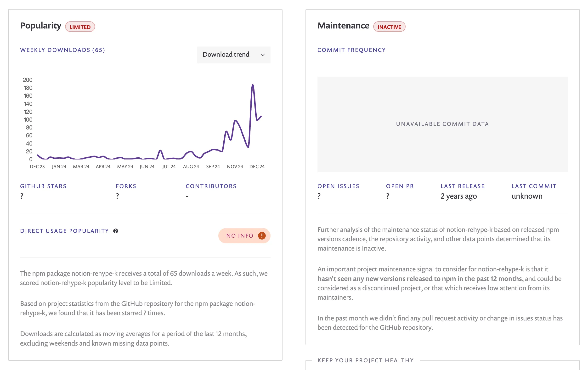Click the UNAVAILABLE COMMIT DATA panel
The width and height of the screenshot is (588, 370).
[x=442, y=124]
